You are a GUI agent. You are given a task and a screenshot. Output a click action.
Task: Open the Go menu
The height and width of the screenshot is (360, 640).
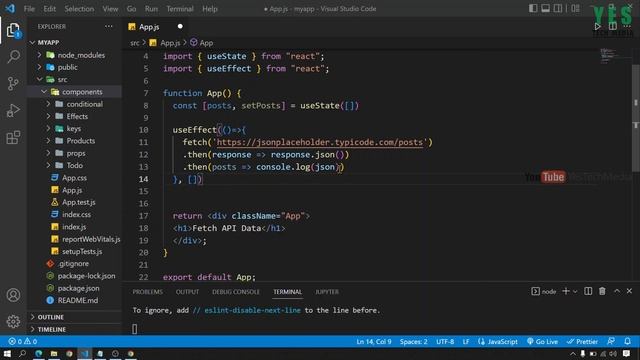click(x=131, y=9)
